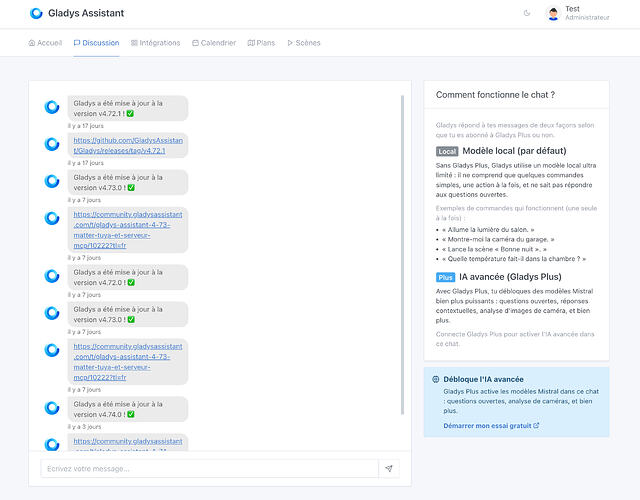
Task: Click "Comment fonctionne le chat ?" heading
Action: click(495, 95)
